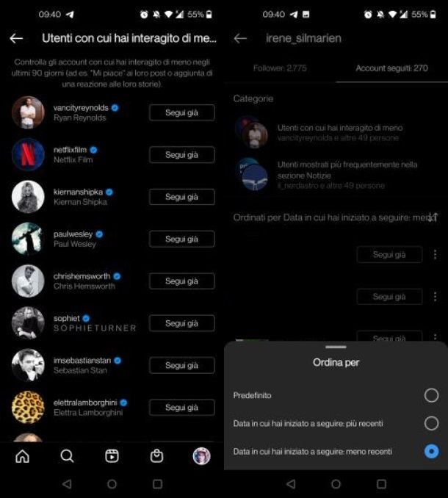Image resolution: width=448 pixels, height=498 pixels.
Task: Tap Segui già next to netflixfilm
Action: [182, 155]
